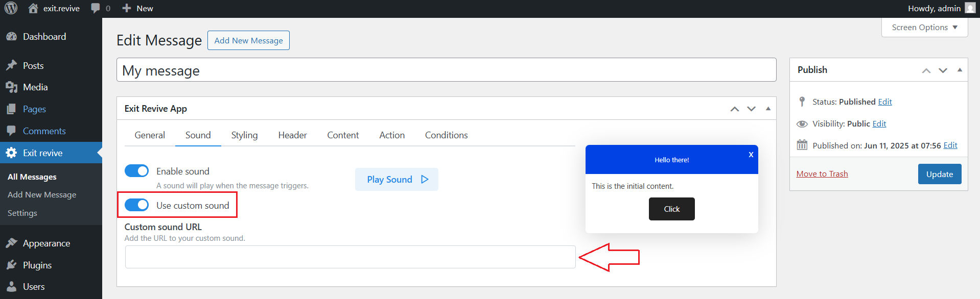Go to Plugins in the sidebar
Screen dimensions: 980x299
pos(37,265)
